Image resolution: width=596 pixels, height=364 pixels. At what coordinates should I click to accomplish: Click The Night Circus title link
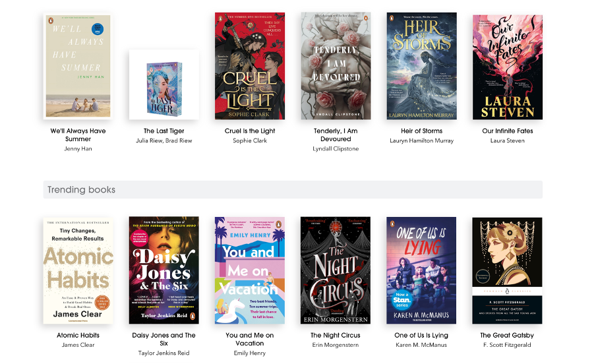point(335,335)
